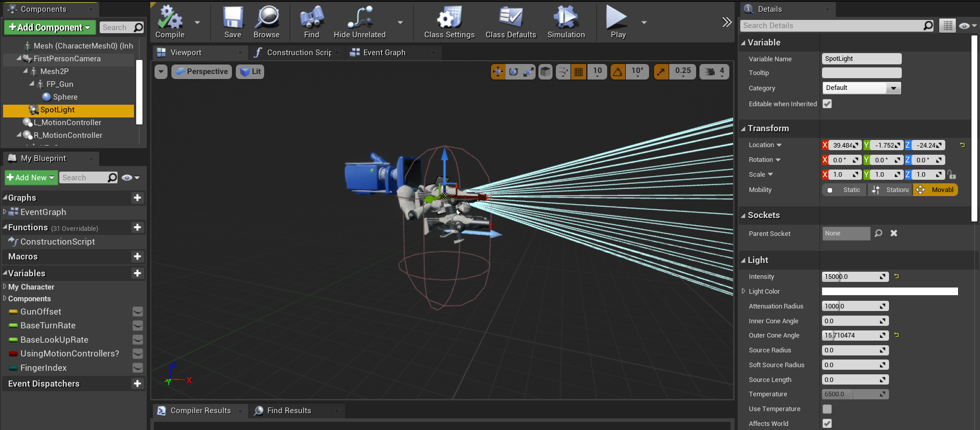The width and height of the screenshot is (980, 430).
Task: Switch to the Event Graph tab
Action: tap(384, 53)
